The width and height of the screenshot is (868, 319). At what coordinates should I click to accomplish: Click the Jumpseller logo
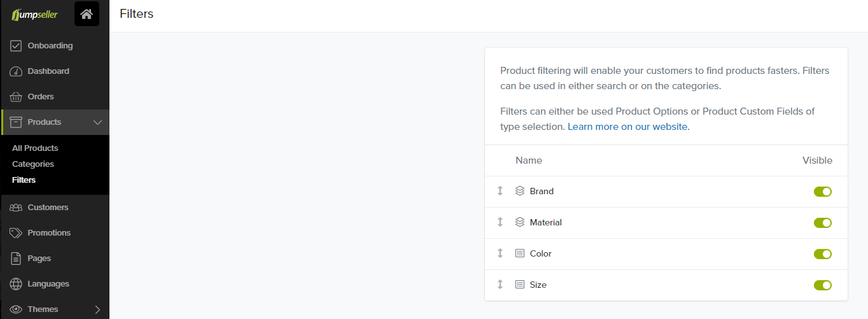click(34, 14)
